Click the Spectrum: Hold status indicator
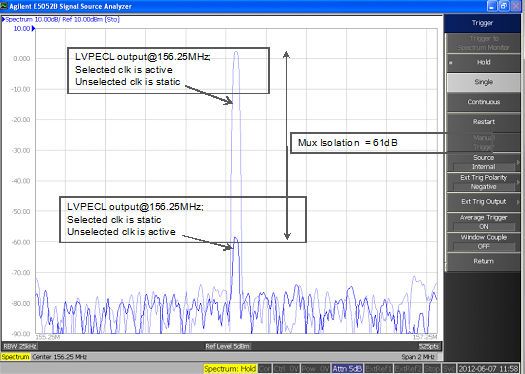 pyautogui.click(x=230, y=369)
